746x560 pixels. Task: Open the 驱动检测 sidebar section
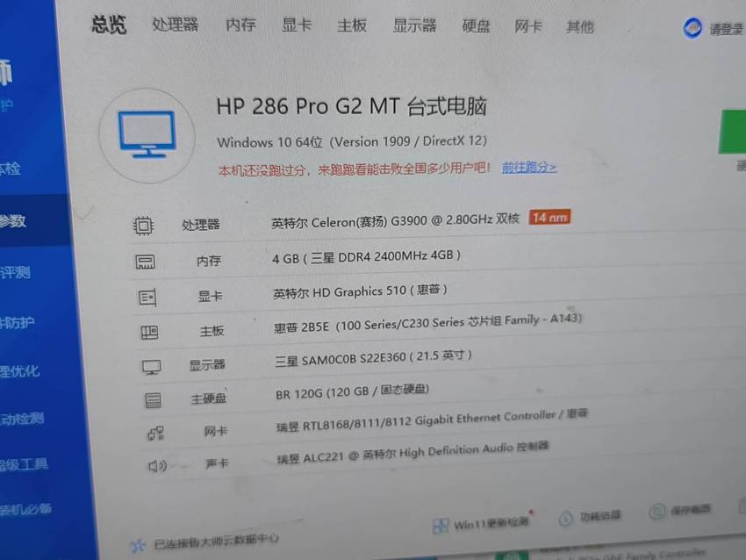[22, 419]
